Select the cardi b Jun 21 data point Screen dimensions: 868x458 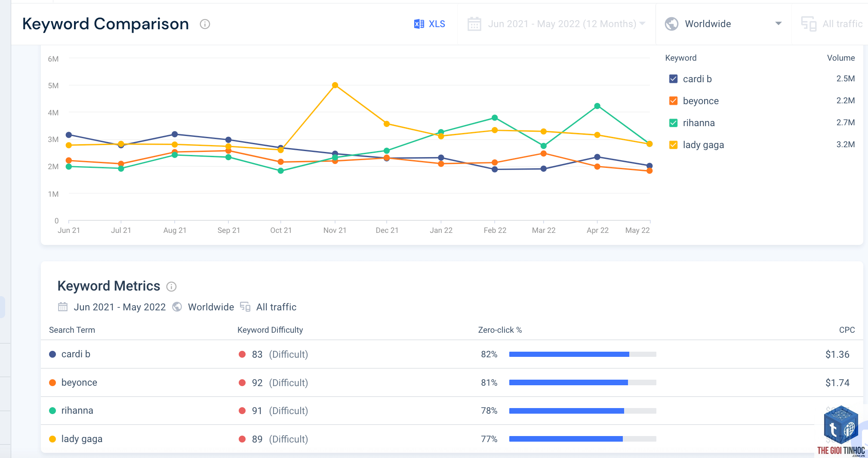point(69,135)
